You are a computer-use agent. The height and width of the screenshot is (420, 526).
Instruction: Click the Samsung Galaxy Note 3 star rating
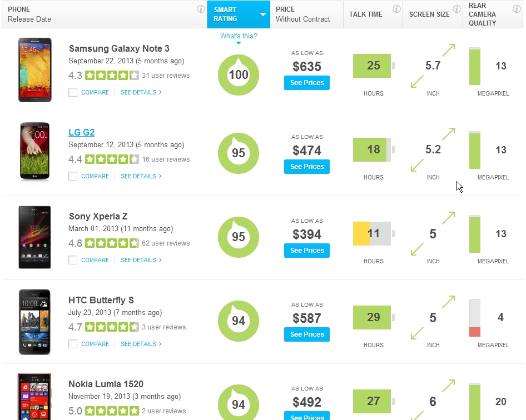coord(112,76)
